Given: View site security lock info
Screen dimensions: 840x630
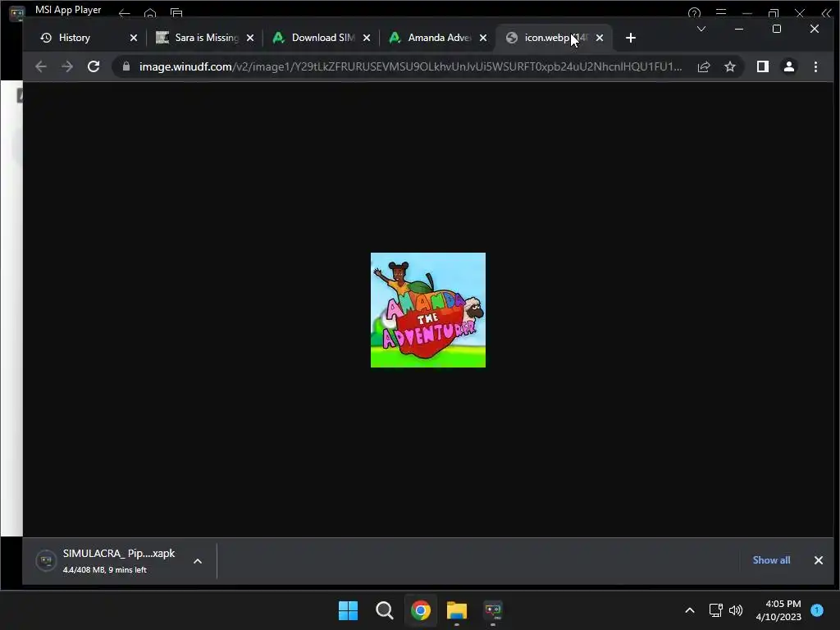Looking at the screenshot, I should tap(126, 66).
